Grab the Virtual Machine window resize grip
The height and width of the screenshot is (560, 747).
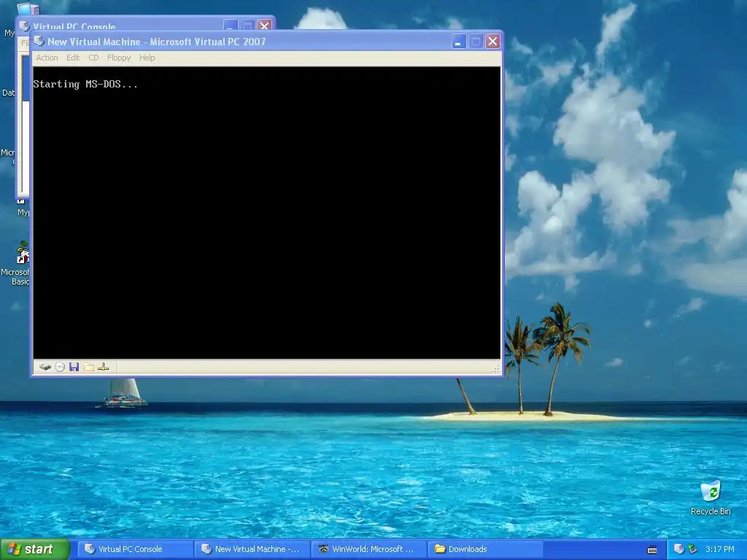496,369
